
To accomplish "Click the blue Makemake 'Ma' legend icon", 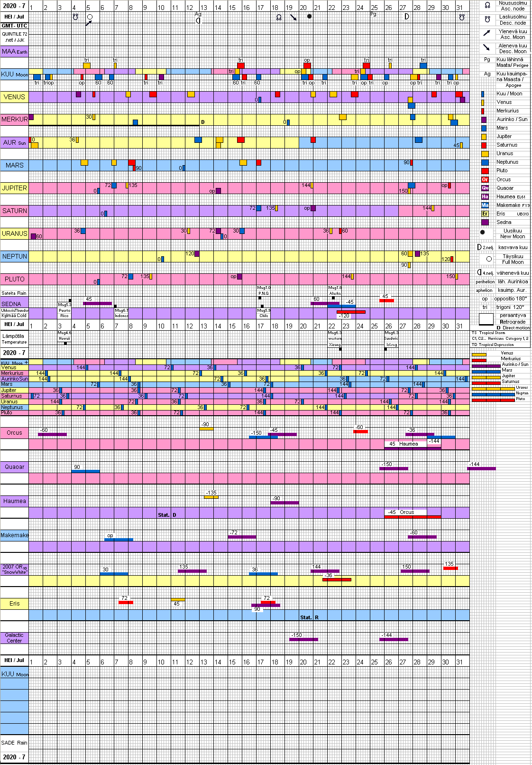I will [485, 205].
